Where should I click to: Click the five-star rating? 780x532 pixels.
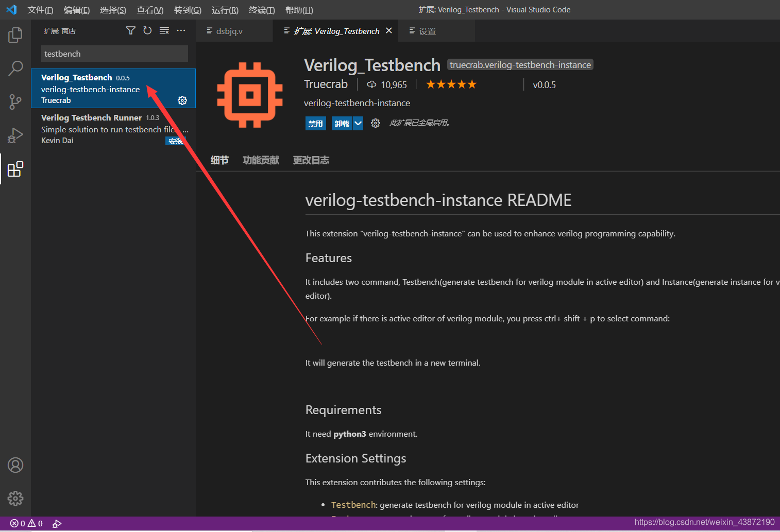tap(451, 84)
